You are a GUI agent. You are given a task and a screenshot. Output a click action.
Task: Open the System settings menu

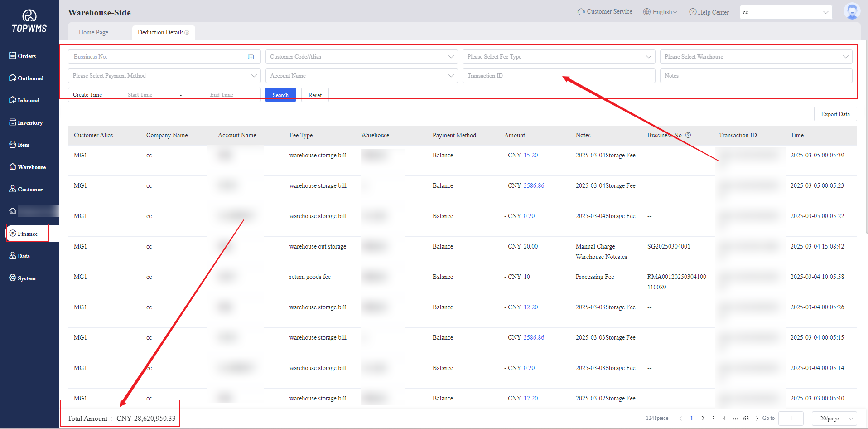(x=23, y=278)
